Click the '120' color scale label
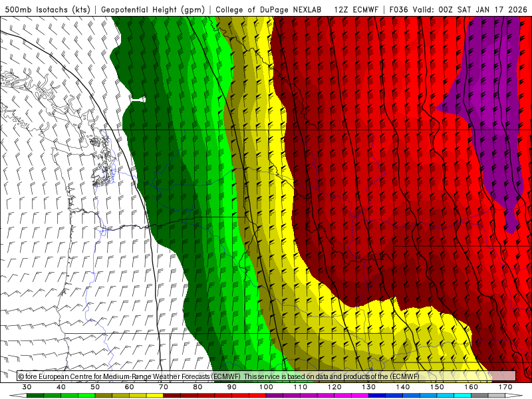The width and height of the screenshot is (532, 399). (334, 387)
